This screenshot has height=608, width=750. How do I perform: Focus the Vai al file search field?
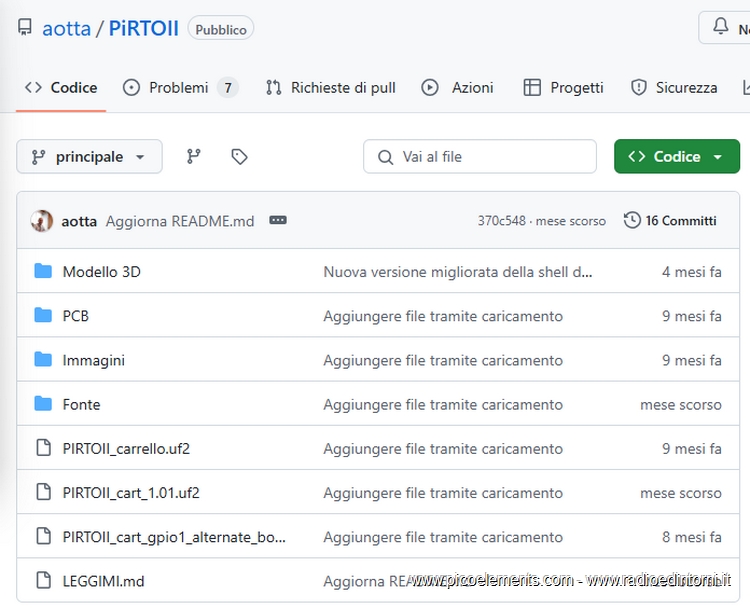click(x=480, y=156)
